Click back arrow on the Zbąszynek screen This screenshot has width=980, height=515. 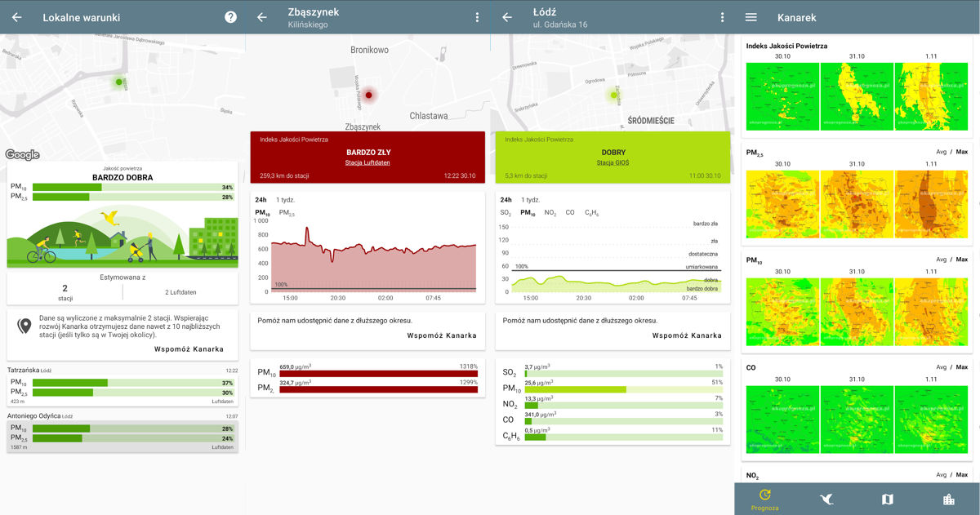[x=262, y=17]
